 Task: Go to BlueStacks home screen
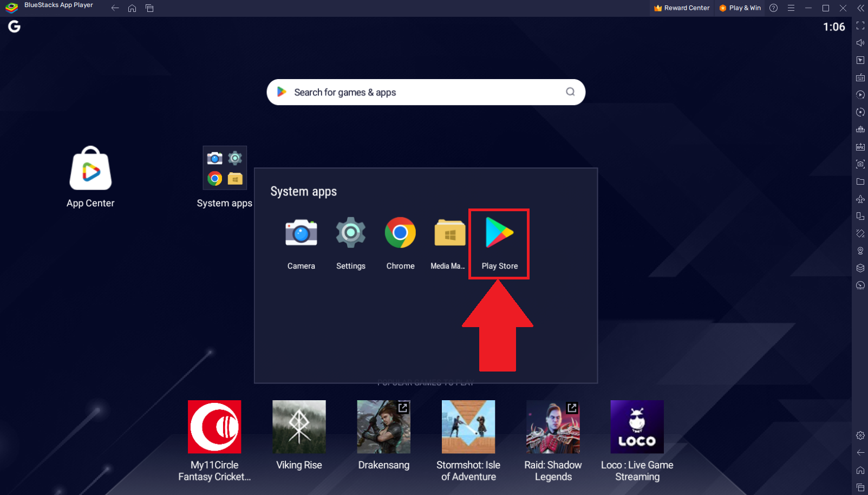(132, 8)
